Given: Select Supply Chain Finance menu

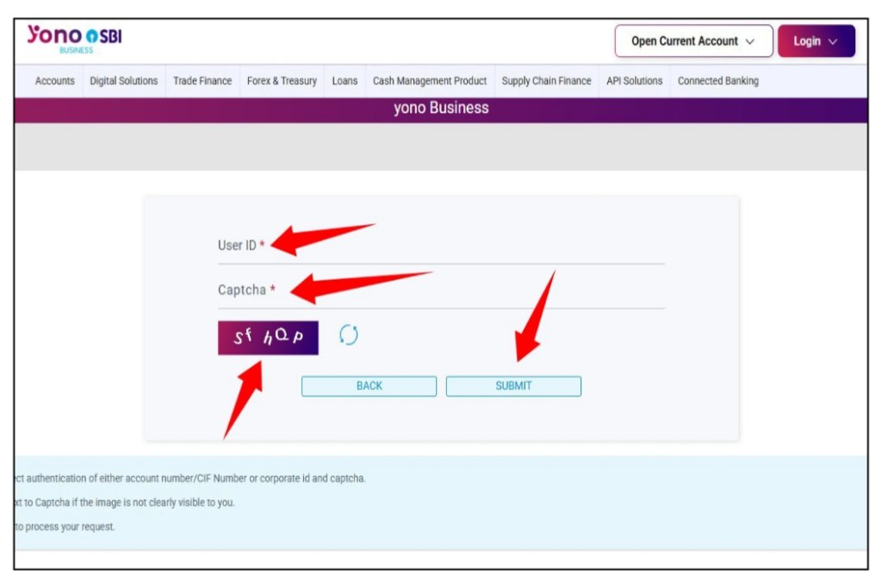Looking at the screenshot, I should click(546, 81).
